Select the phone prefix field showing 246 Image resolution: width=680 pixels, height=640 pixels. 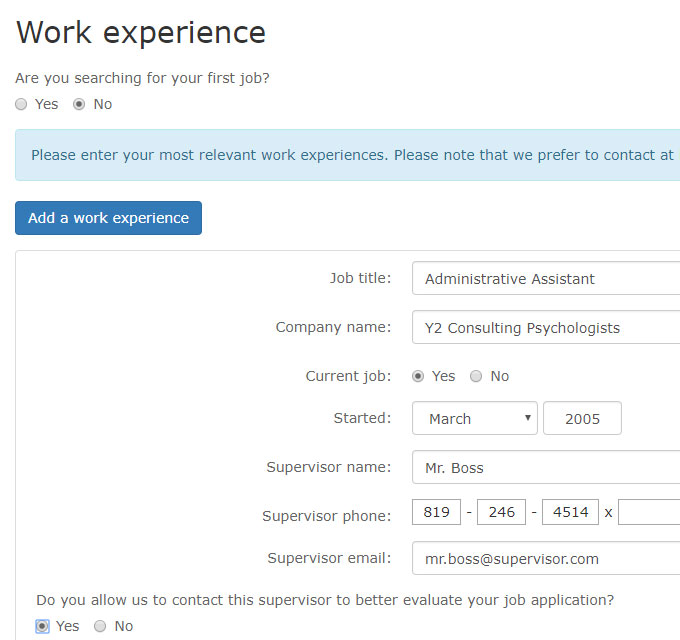tap(501, 512)
